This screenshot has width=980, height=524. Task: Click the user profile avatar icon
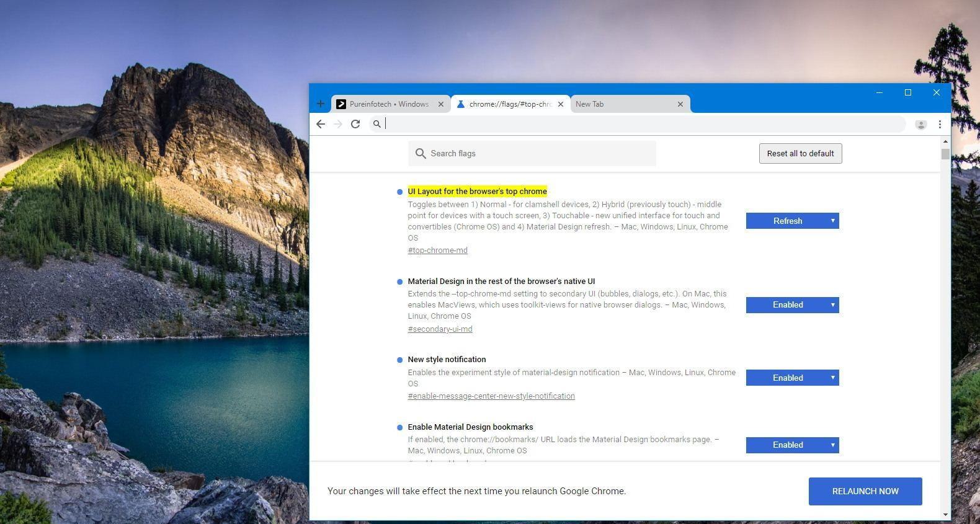[x=920, y=125]
